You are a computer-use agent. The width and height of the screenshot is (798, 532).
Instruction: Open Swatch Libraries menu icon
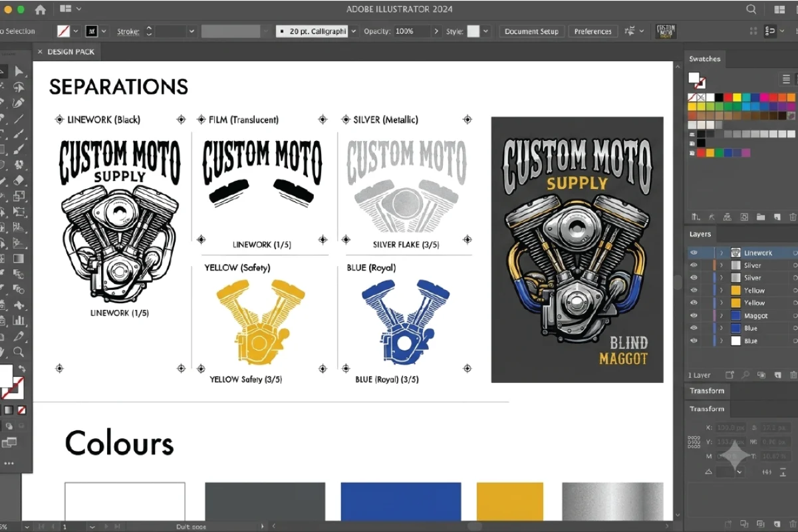696,217
